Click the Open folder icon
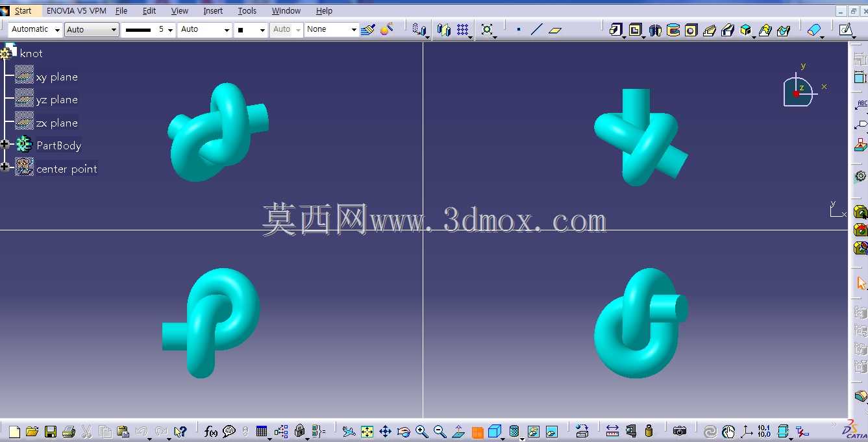Image resolution: width=868 pixels, height=442 pixels. 32,432
